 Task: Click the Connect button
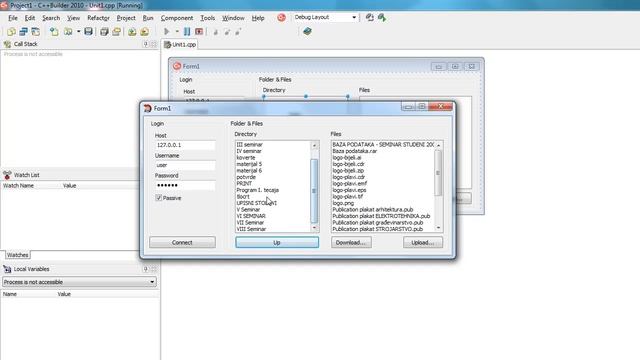182,242
